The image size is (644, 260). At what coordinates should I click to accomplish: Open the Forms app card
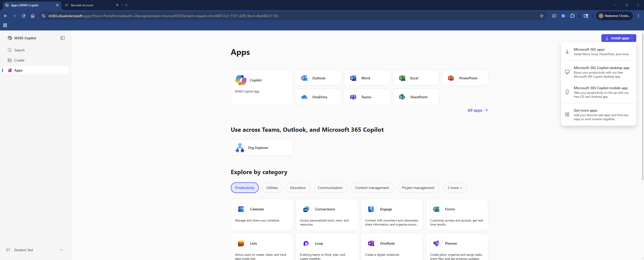pyautogui.click(x=457, y=215)
